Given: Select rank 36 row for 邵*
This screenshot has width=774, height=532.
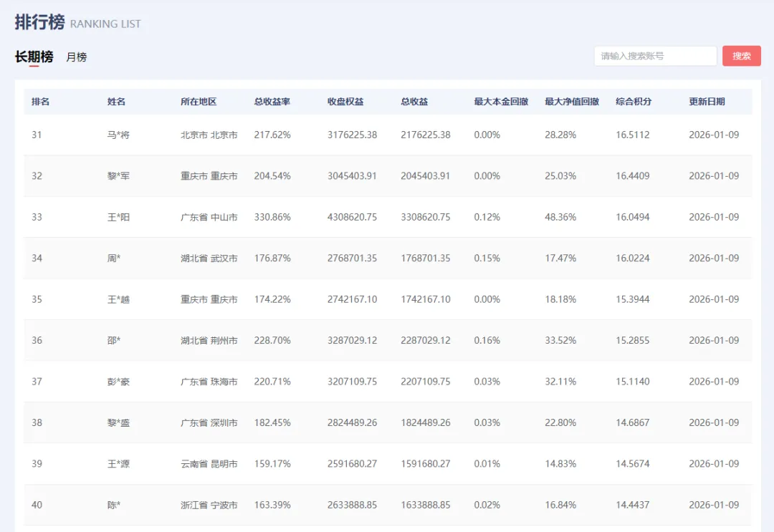Looking at the screenshot, I should 388,340.
